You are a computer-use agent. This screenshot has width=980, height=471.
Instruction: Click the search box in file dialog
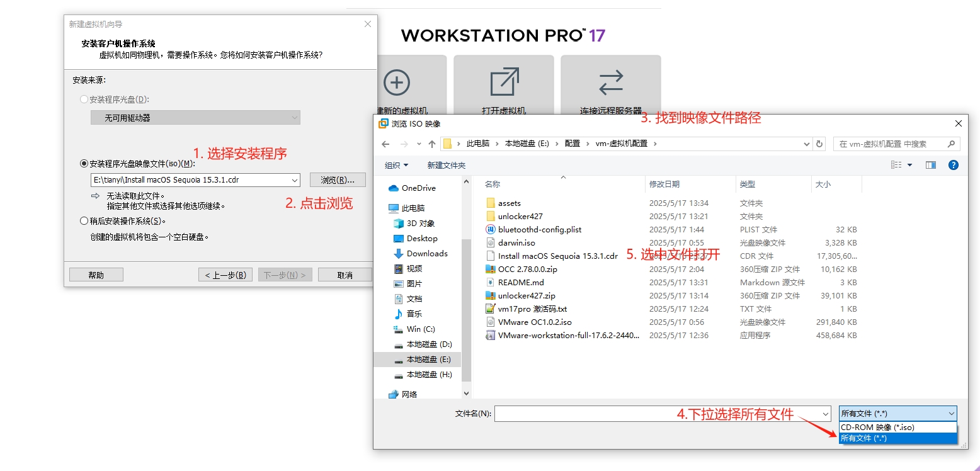[897, 144]
